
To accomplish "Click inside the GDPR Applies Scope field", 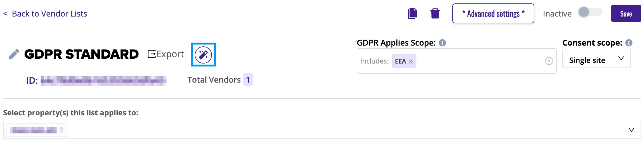I will 456,61.
